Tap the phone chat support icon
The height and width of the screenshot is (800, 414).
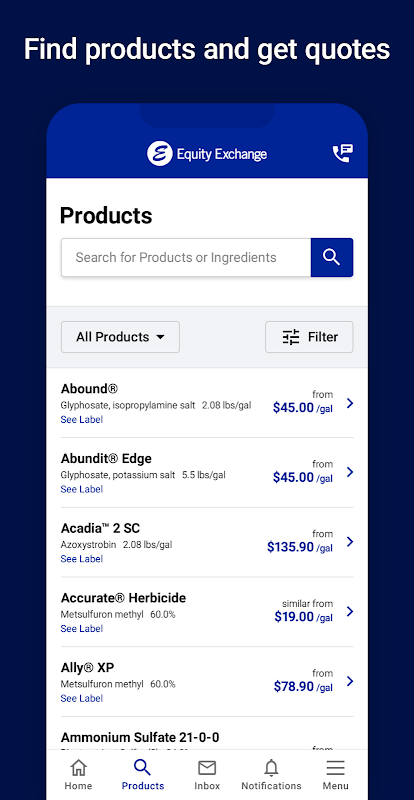[x=343, y=153]
